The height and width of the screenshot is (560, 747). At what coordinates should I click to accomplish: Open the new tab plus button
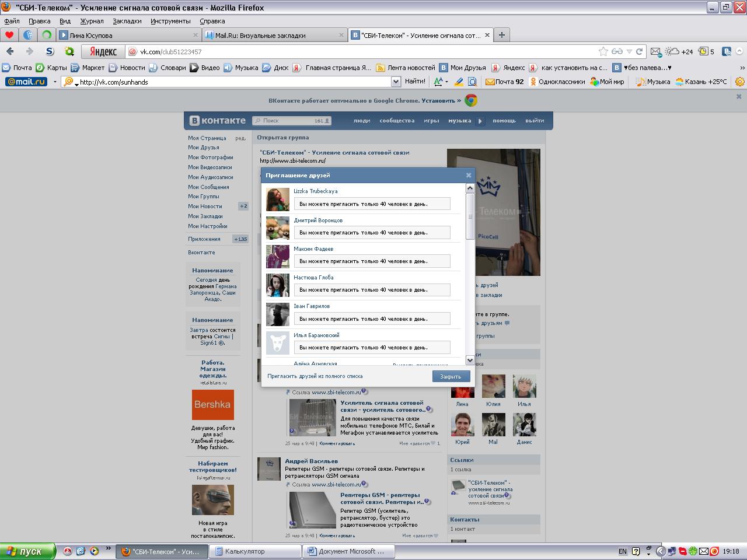coord(501,35)
